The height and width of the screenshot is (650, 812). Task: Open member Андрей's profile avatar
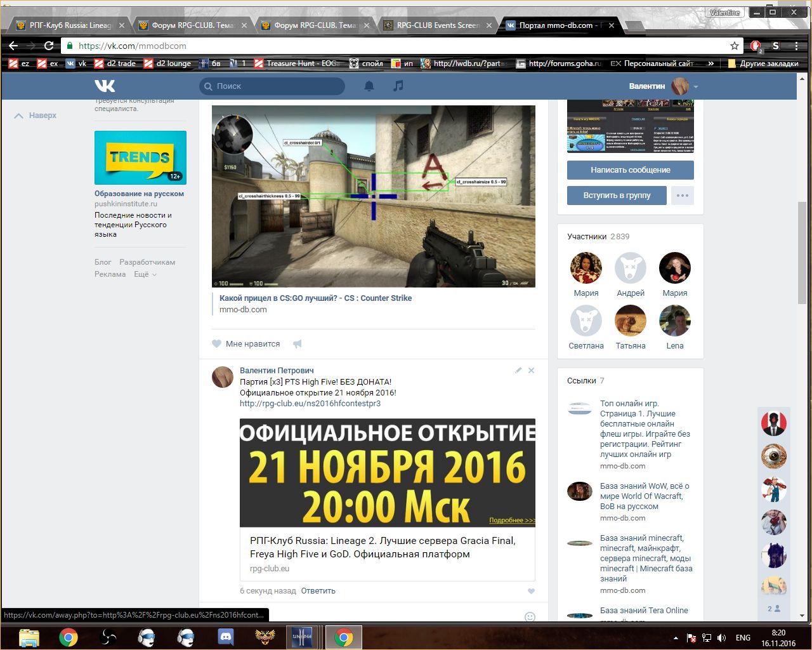(631, 268)
